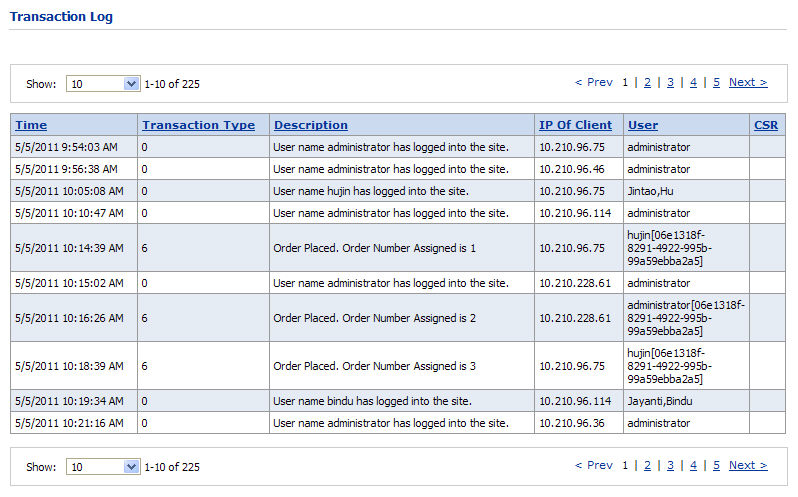
Task: Go to page 5 in top pagination
Action: [x=716, y=83]
